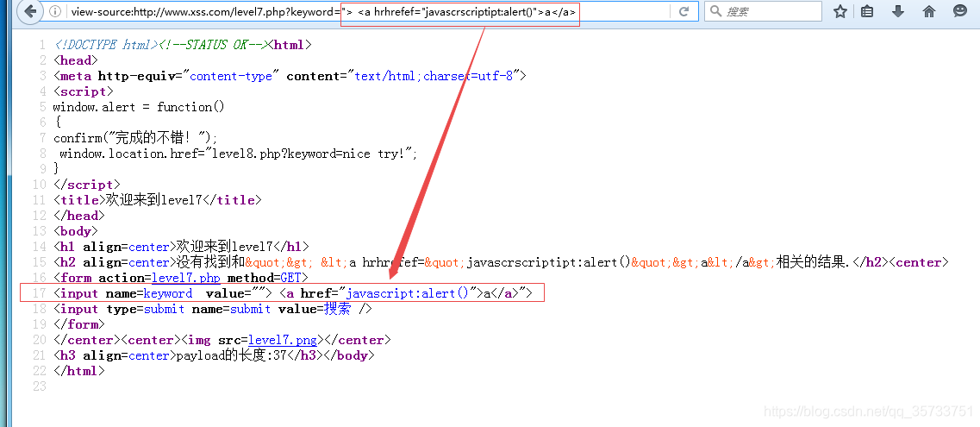This screenshot has height=427, width=980.
Task: Click the <body> tag on line 13
Action: click(x=76, y=231)
